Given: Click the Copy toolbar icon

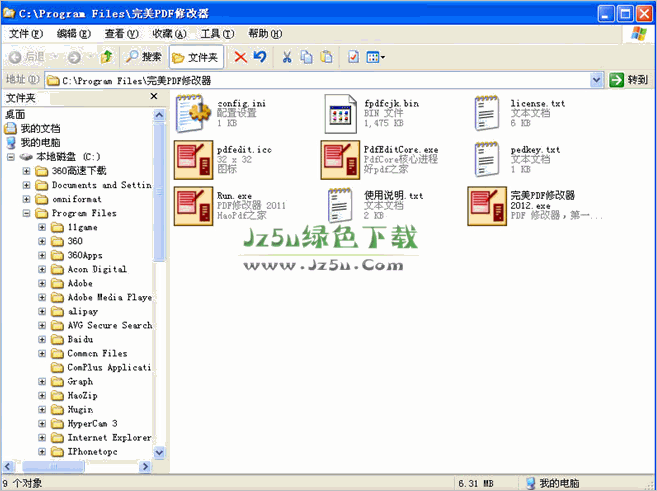Looking at the screenshot, I should (307, 57).
